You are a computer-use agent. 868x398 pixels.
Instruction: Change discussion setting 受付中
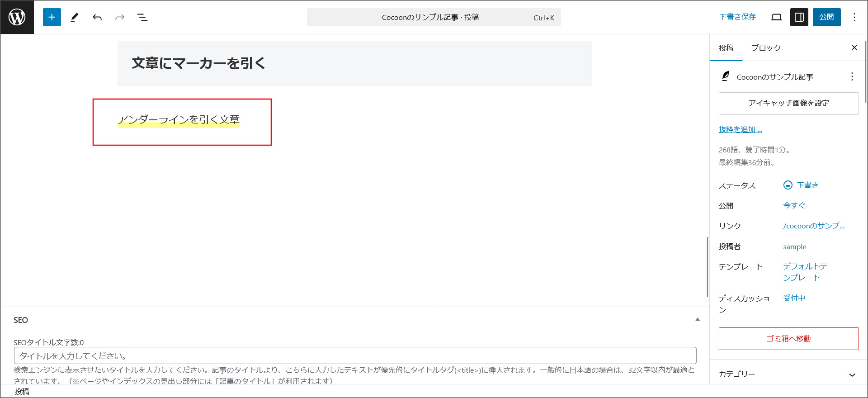coord(794,298)
